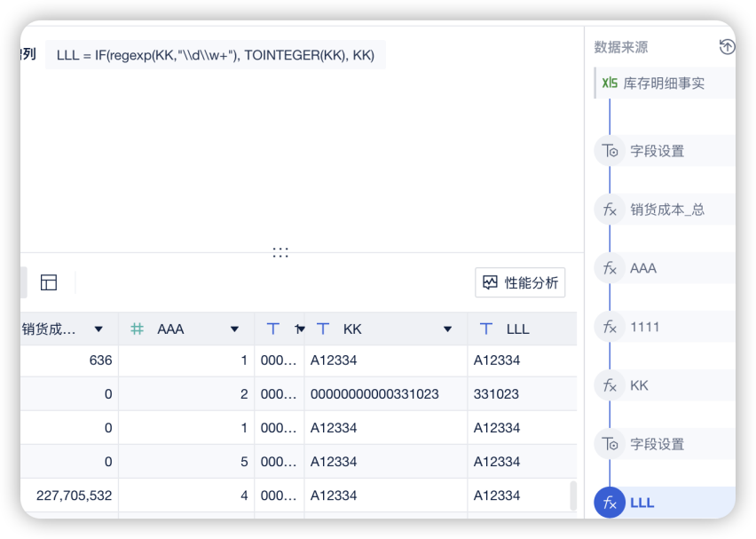
Task: Click into the LLL formula input field
Action: coord(216,55)
